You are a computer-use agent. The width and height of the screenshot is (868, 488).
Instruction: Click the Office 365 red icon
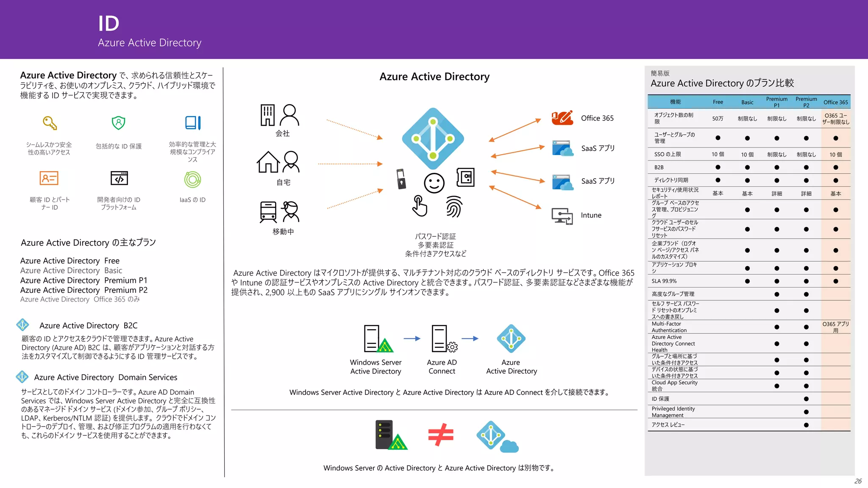click(562, 117)
